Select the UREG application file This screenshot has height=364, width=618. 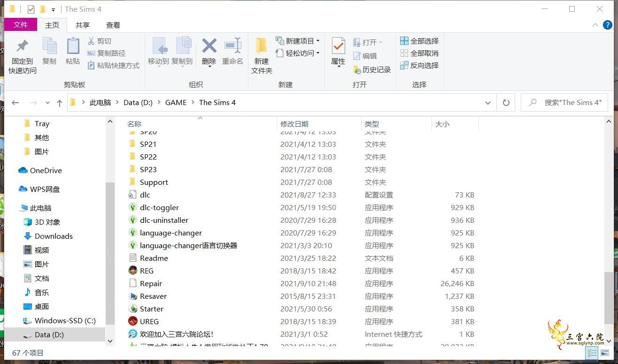point(149,321)
